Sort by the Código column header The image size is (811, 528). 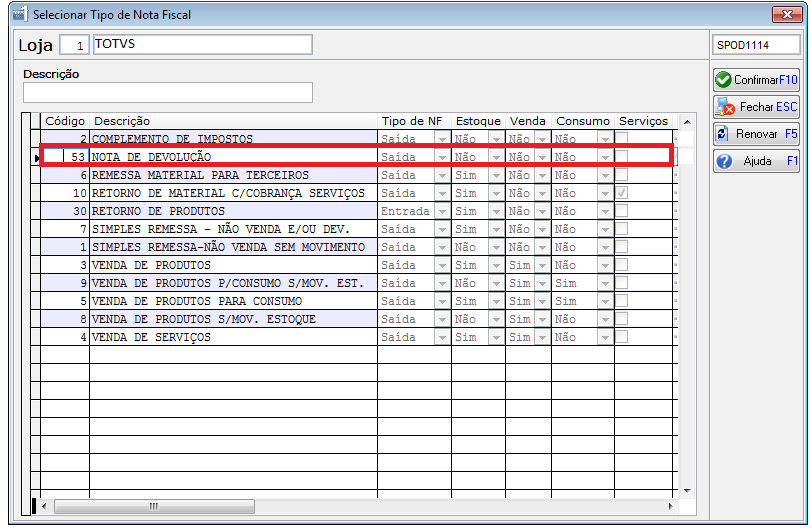tap(65, 121)
